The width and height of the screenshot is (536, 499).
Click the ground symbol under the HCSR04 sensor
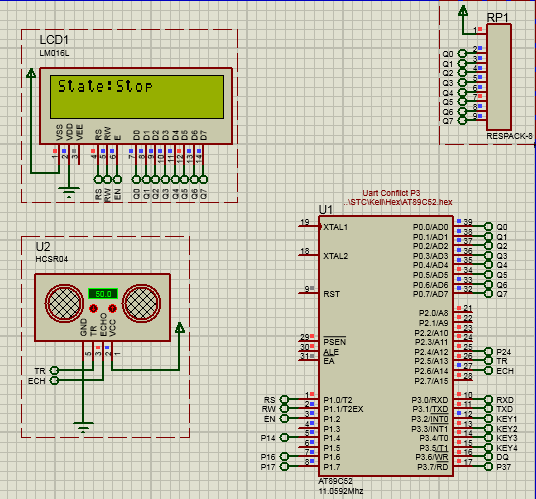point(83,427)
